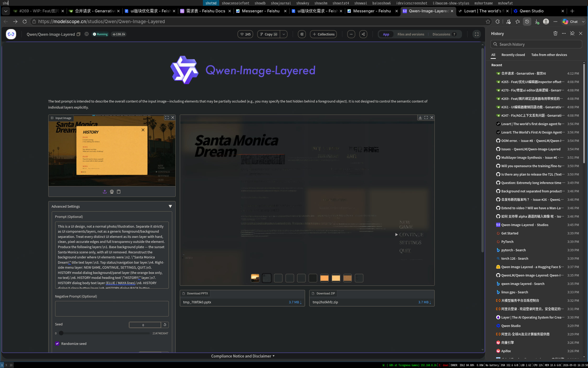Reset the seed with the refresh icon
Screen dimensions: 588x368
coord(165,325)
